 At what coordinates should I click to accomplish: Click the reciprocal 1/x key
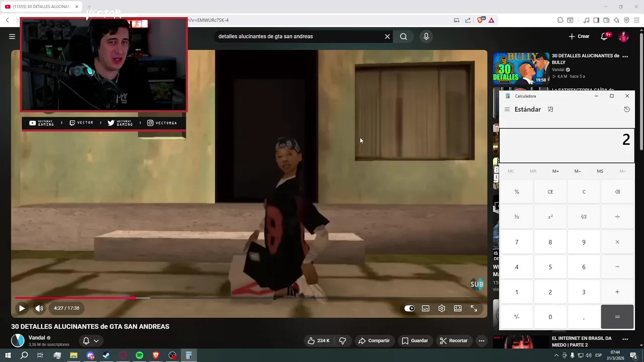coord(517,217)
